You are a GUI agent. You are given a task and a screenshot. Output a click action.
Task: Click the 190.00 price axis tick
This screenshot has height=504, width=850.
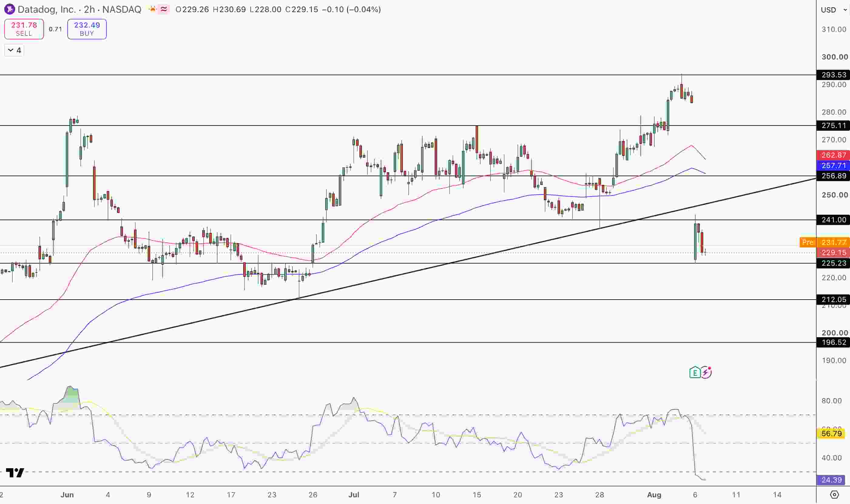pyautogui.click(x=834, y=361)
